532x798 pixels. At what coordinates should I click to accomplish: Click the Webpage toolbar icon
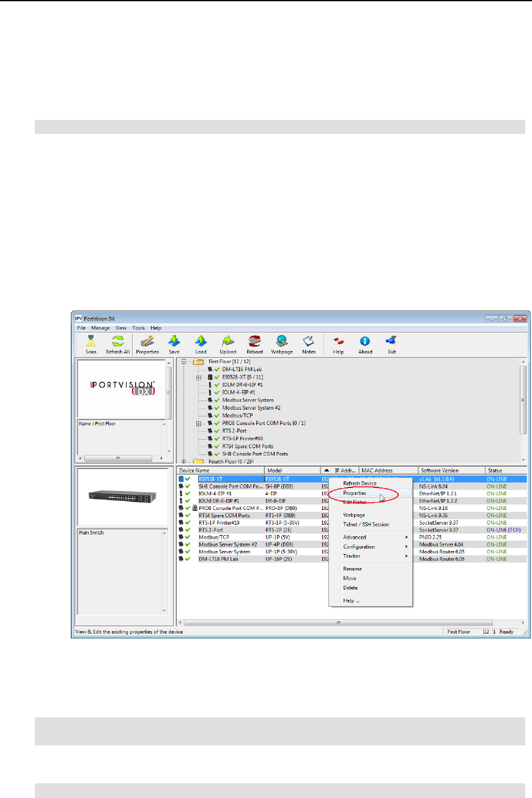click(x=282, y=344)
